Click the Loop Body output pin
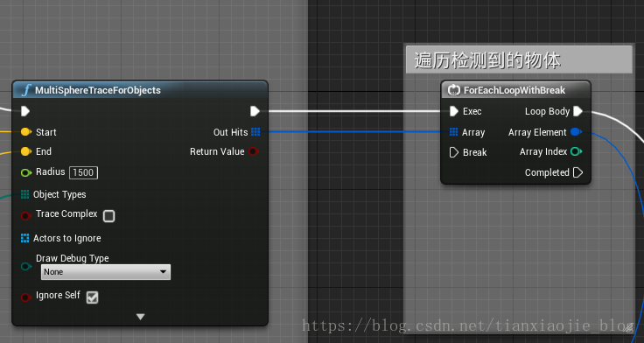The width and height of the screenshot is (644, 343). [x=577, y=111]
